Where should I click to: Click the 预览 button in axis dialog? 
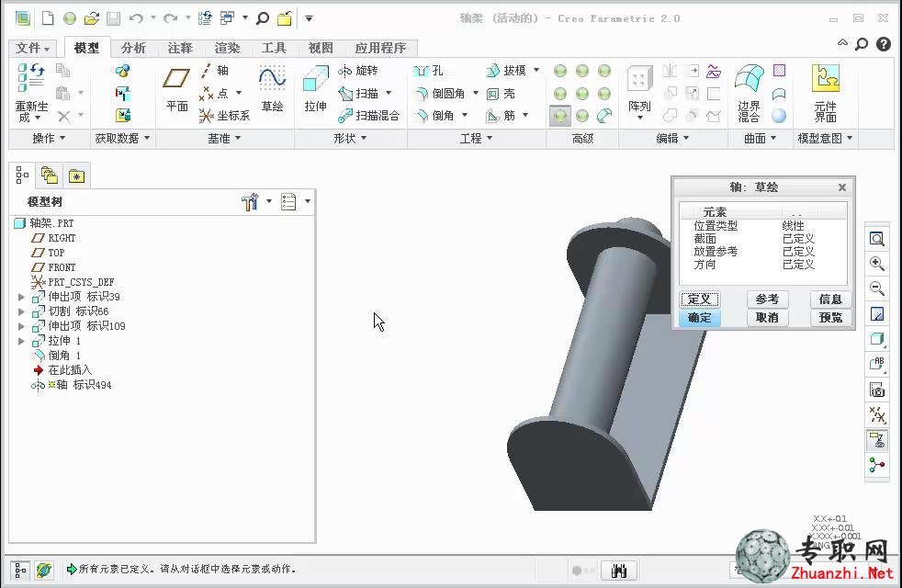(x=830, y=318)
